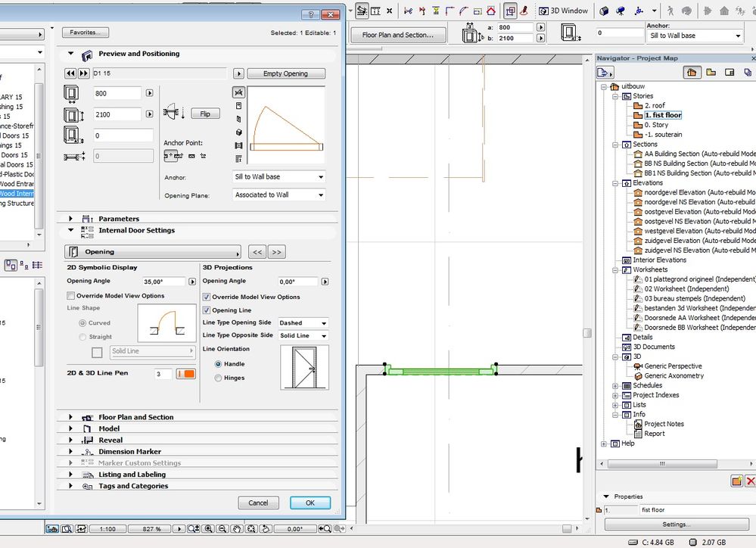The height and width of the screenshot is (548, 756).
Task: Select the Hinges radio button
Action: [219, 378]
